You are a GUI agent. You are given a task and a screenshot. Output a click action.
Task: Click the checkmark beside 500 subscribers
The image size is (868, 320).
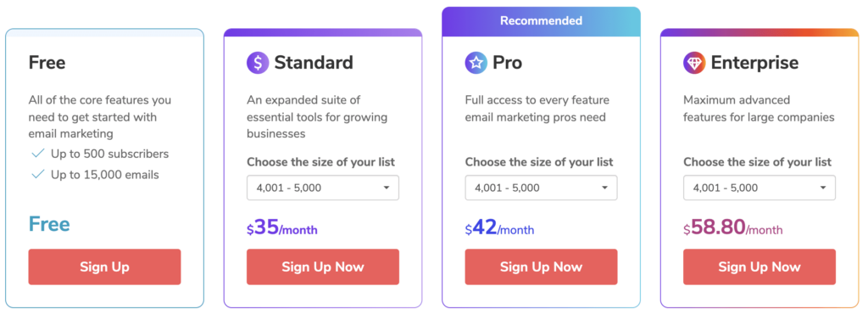click(x=37, y=154)
